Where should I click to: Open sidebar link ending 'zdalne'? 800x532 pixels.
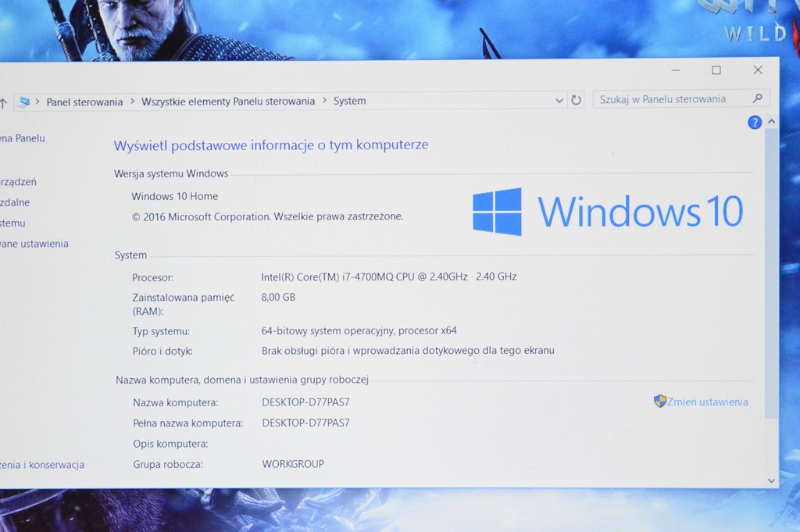(x=15, y=202)
